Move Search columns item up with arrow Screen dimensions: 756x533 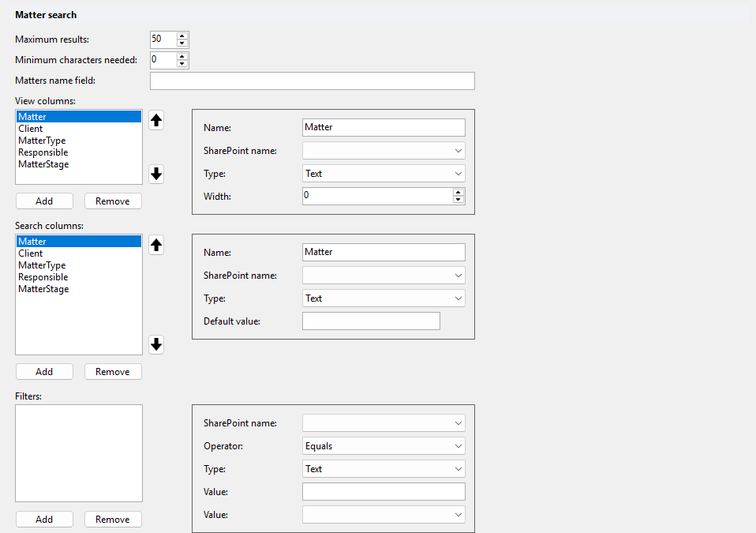click(156, 245)
